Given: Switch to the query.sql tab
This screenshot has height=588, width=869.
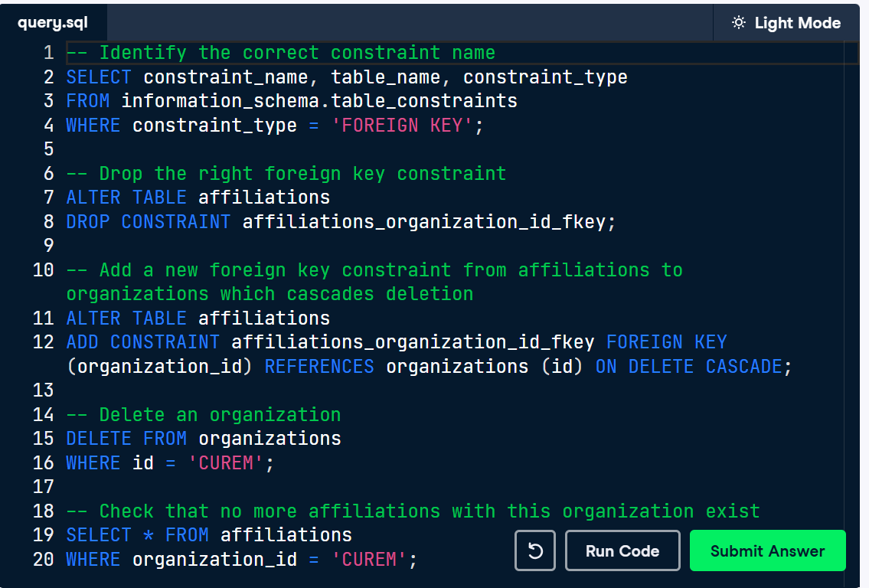Looking at the screenshot, I should click(53, 23).
